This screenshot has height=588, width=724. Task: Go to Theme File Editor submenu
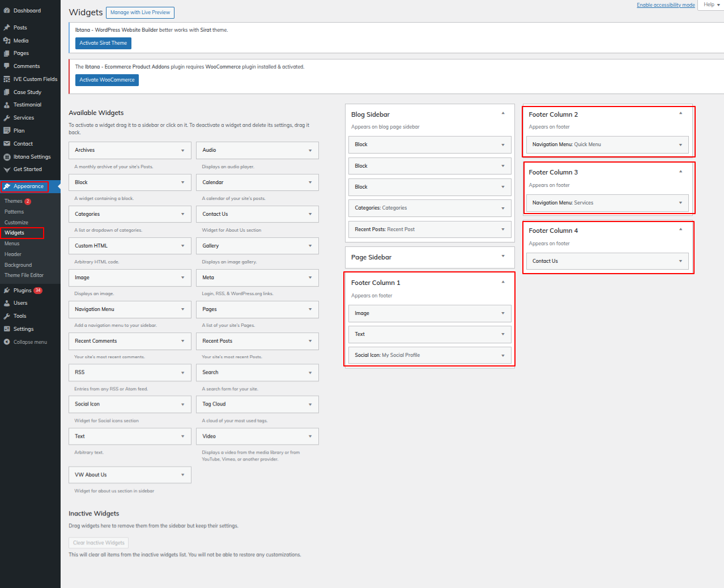(24, 275)
